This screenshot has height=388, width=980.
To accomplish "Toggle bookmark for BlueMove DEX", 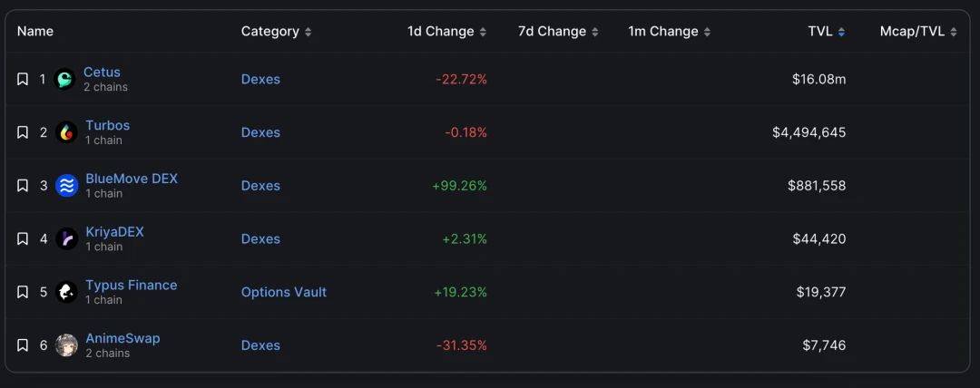I will pyautogui.click(x=23, y=186).
